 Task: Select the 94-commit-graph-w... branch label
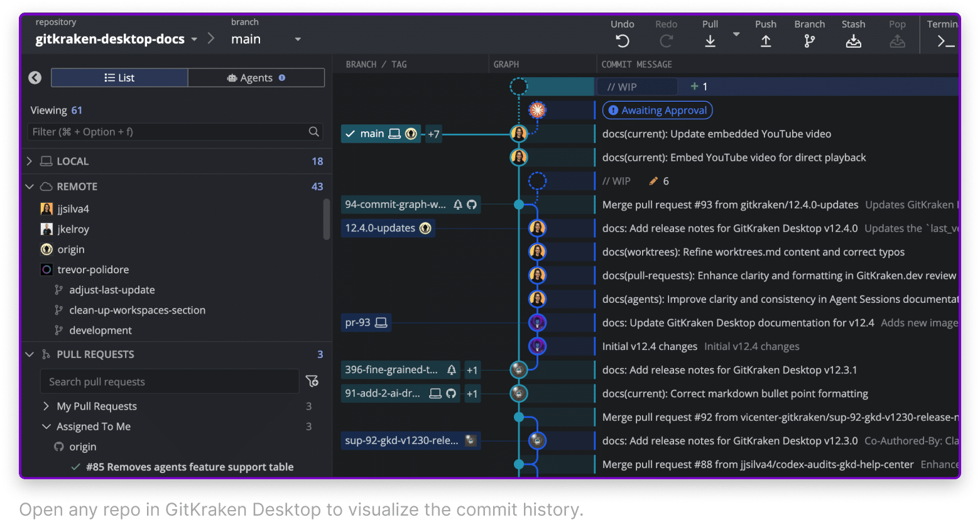411,205
